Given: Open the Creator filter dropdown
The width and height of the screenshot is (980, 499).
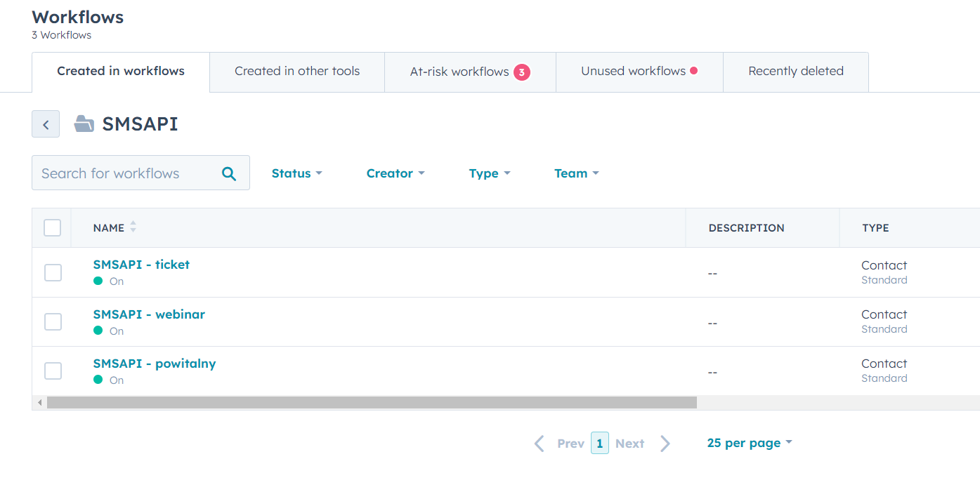Looking at the screenshot, I should pos(396,173).
